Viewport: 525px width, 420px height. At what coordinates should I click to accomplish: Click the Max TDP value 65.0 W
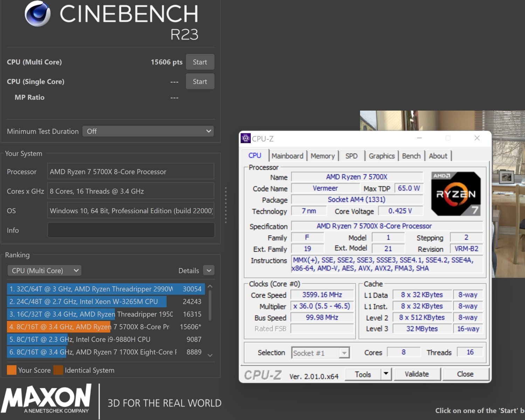409,188
